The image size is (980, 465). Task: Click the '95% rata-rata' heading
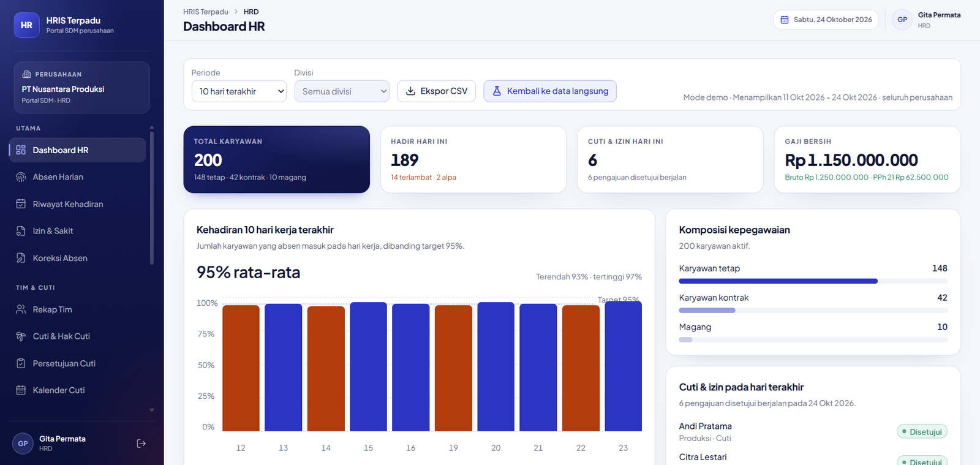coord(249,273)
